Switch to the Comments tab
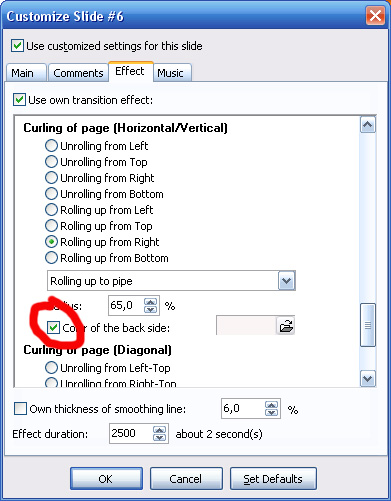This screenshot has width=391, height=501. tap(78, 73)
